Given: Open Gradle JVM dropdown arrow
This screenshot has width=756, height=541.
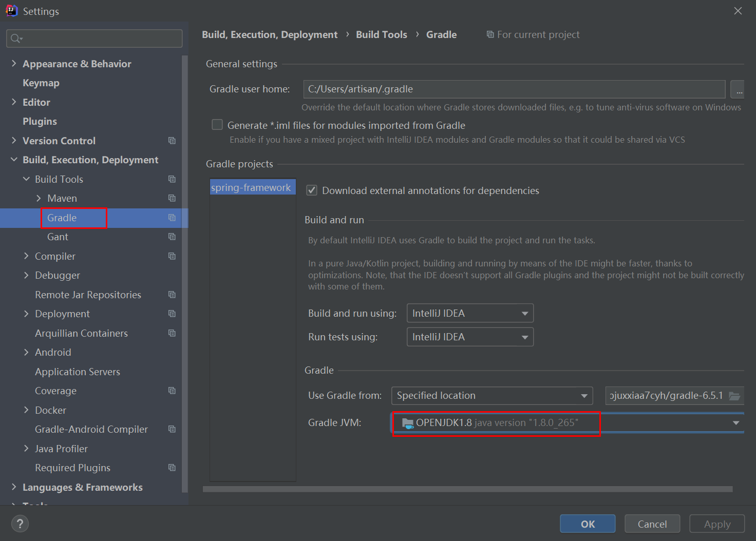Looking at the screenshot, I should pos(736,423).
